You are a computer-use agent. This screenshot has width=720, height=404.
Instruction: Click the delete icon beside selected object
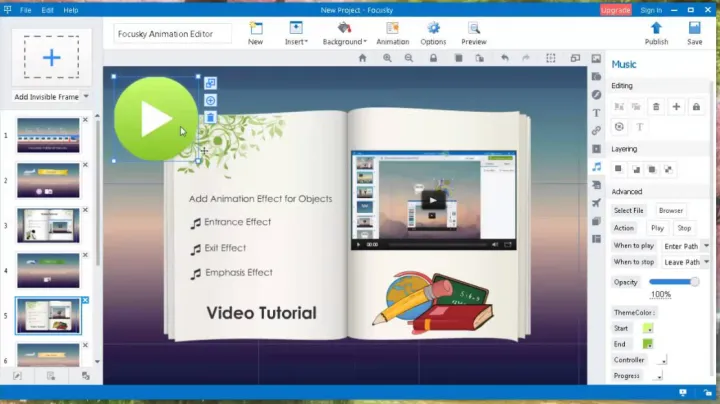(x=210, y=118)
